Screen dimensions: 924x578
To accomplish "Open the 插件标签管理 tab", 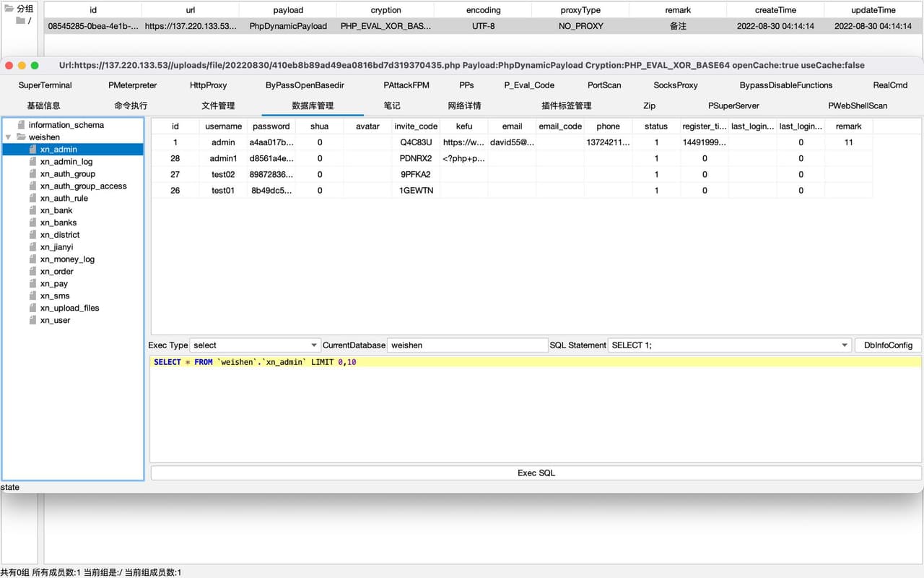I will pos(567,105).
